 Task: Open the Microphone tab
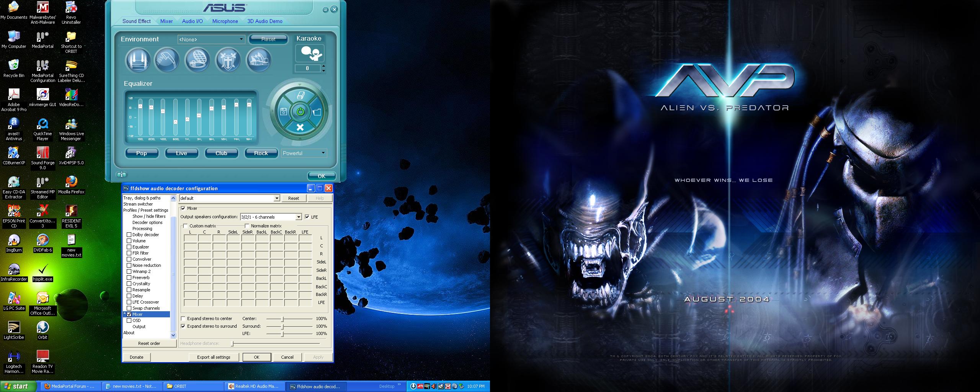point(225,21)
